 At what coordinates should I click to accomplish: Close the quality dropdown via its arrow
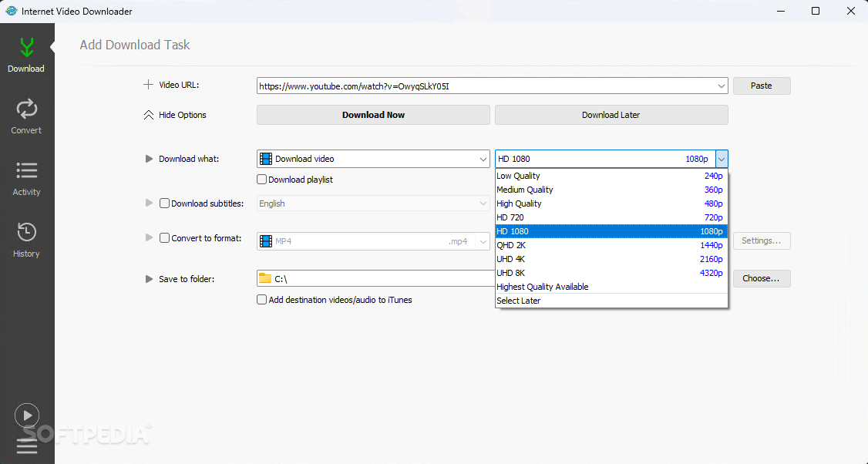click(722, 159)
